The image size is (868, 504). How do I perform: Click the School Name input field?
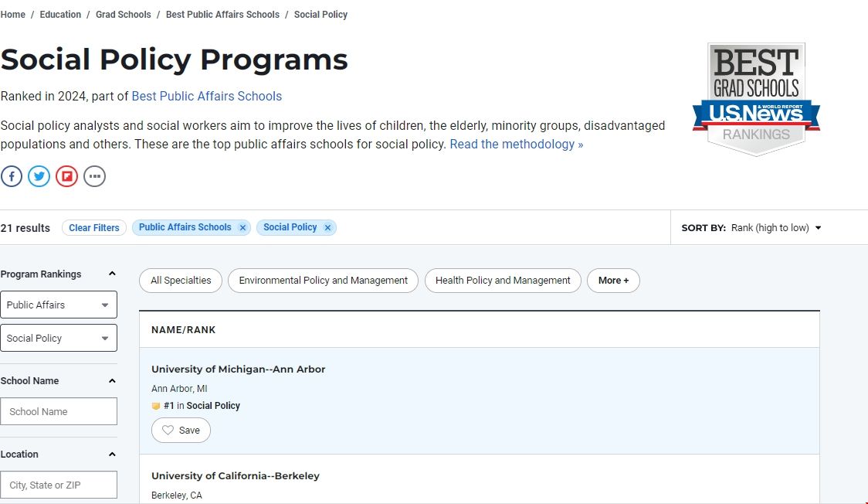[59, 411]
